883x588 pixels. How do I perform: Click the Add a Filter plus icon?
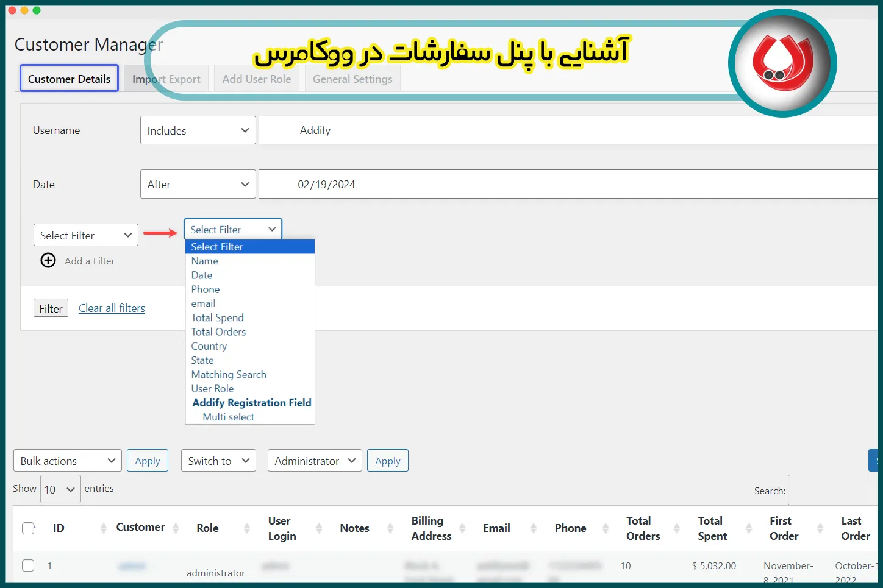pyautogui.click(x=48, y=261)
